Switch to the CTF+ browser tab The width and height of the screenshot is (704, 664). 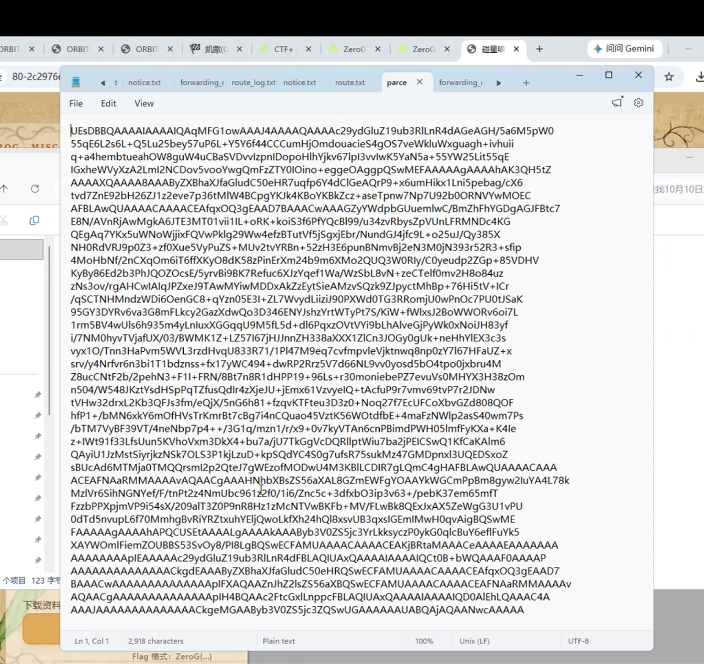283,49
